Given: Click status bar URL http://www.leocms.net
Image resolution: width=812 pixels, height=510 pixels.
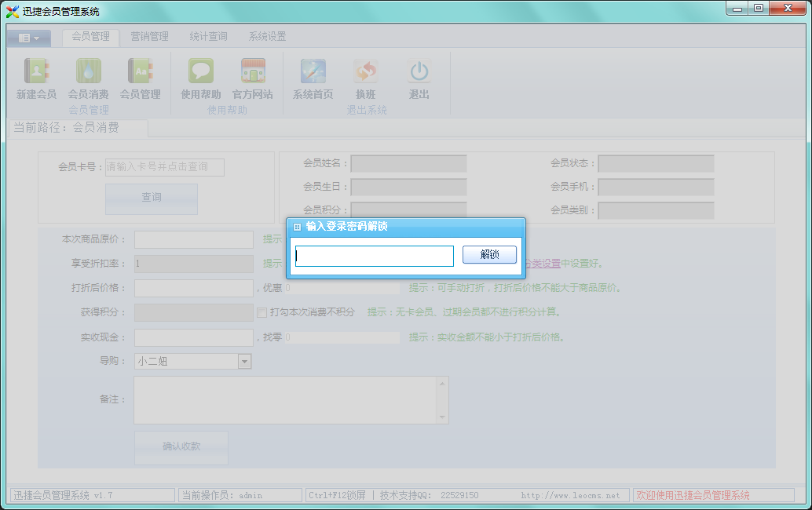Looking at the screenshot, I should [570, 496].
